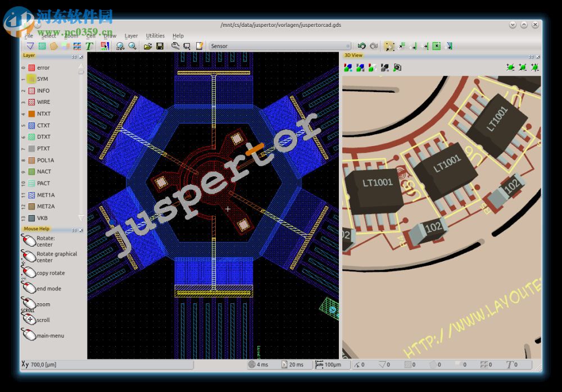Click the 100µm grid size indicator

[328, 364]
